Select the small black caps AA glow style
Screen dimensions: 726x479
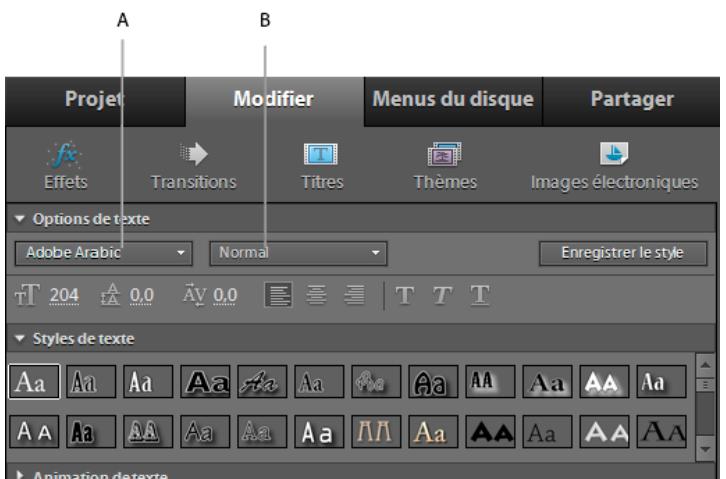coord(490,382)
